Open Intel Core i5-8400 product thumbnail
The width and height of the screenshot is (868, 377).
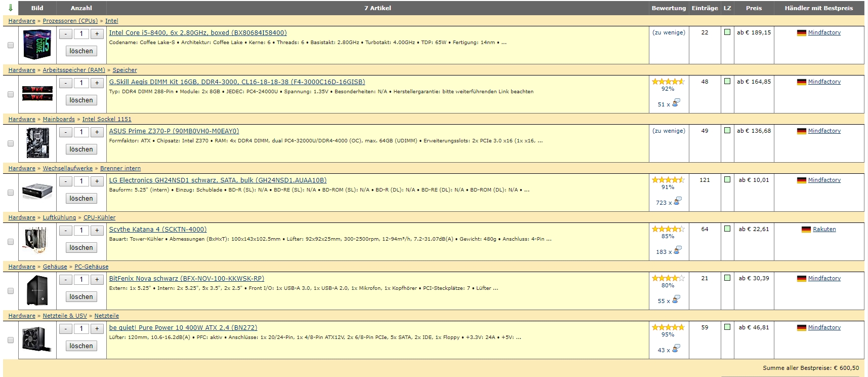(37, 45)
